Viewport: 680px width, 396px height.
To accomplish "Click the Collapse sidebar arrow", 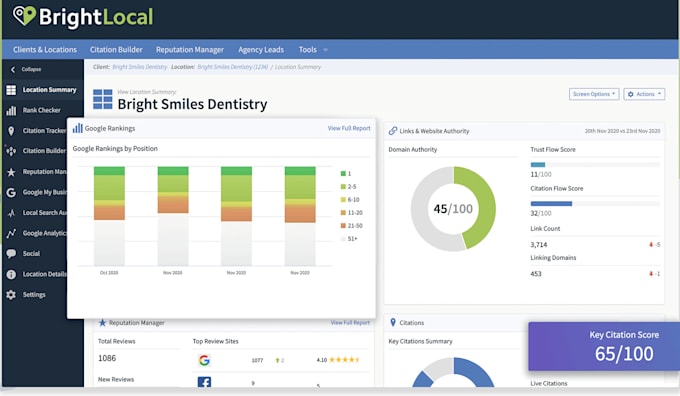I will 13,69.
